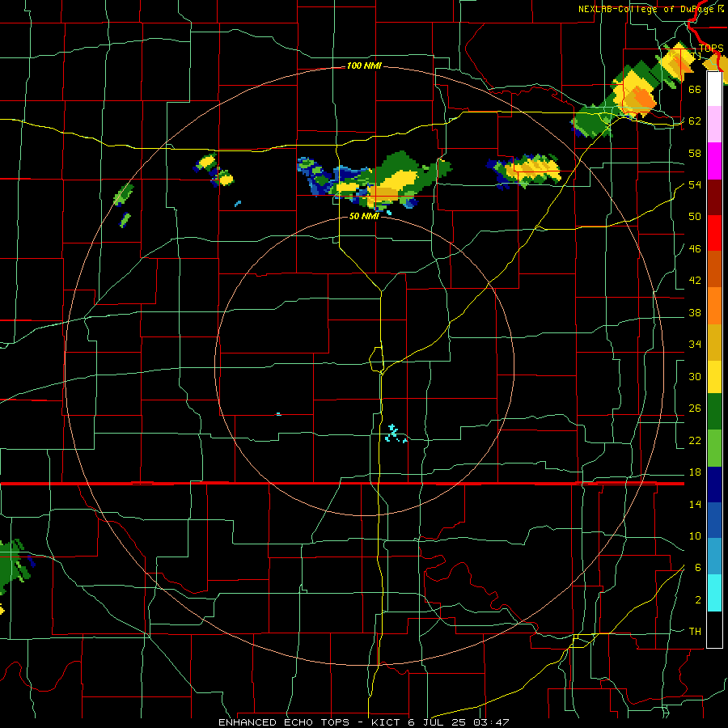Click the legend value "10"

pyautogui.click(x=695, y=535)
